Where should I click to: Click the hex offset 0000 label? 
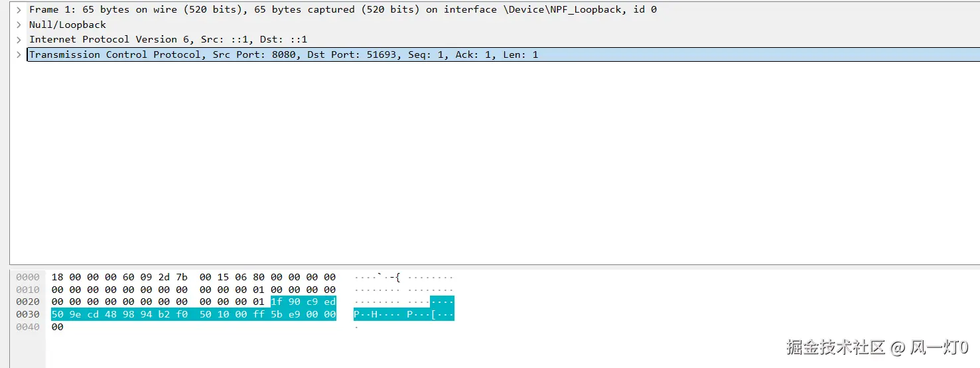(28, 277)
